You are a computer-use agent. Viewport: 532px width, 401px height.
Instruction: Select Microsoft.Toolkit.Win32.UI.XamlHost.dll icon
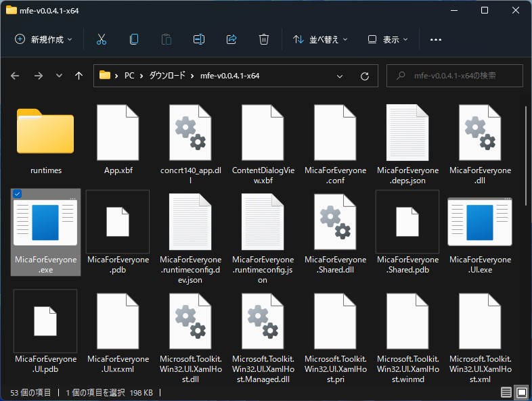tap(190, 321)
